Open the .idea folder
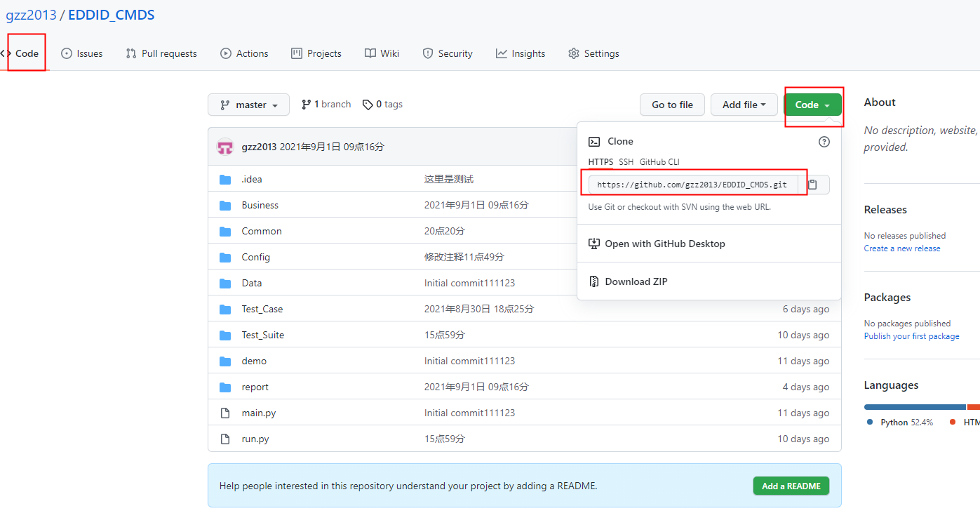The image size is (980, 525). tap(252, 179)
